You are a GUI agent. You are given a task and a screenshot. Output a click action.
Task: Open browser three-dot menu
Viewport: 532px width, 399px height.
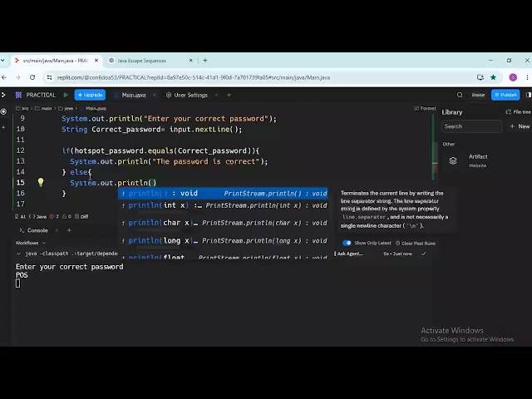tap(527, 77)
